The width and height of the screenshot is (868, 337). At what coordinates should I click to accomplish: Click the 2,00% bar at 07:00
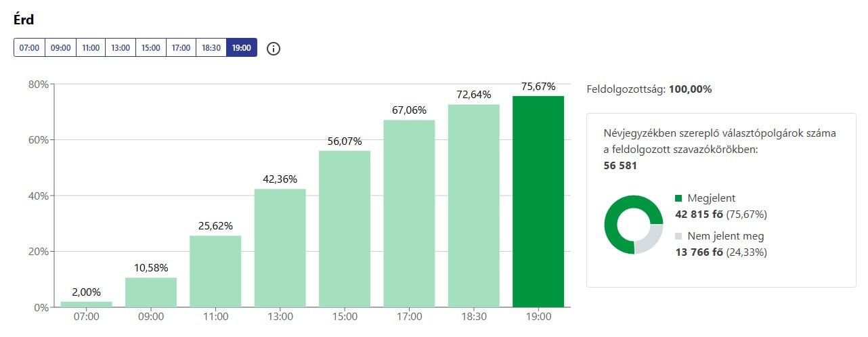pos(86,304)
